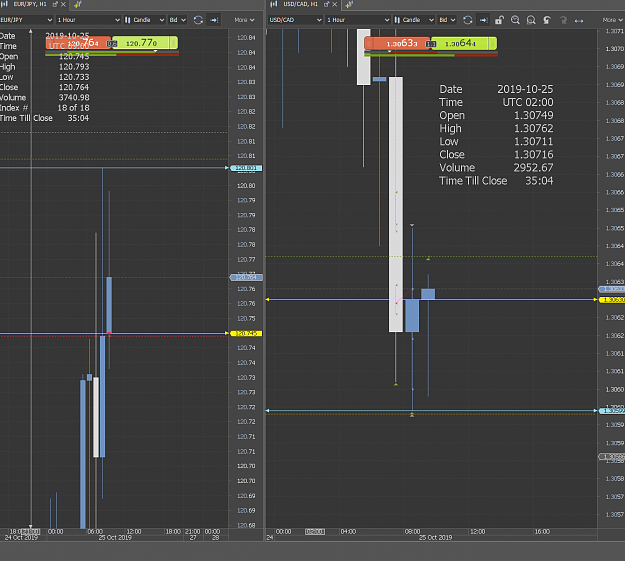Toggle auto-shift on the USD/CAD chart
Screen dimensions: 625x561
point(483,20)
